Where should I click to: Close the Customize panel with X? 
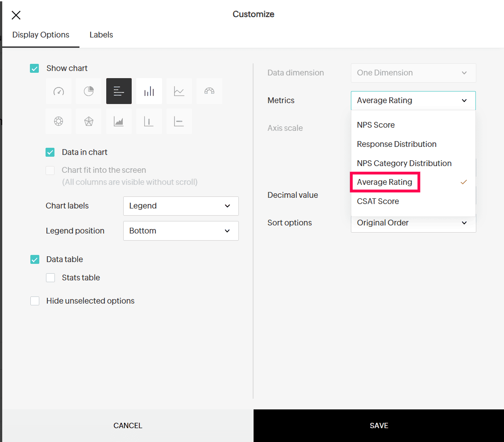(16, 16)
